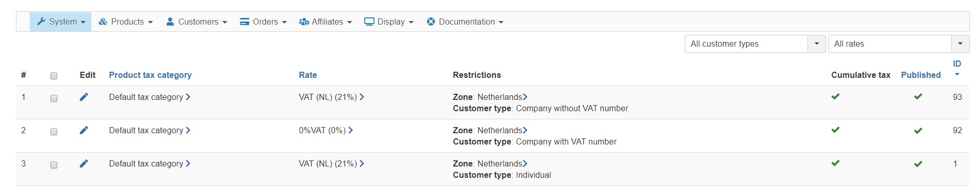Open the Affiliates menu
The image size is (980, 186).
point(325,22)
